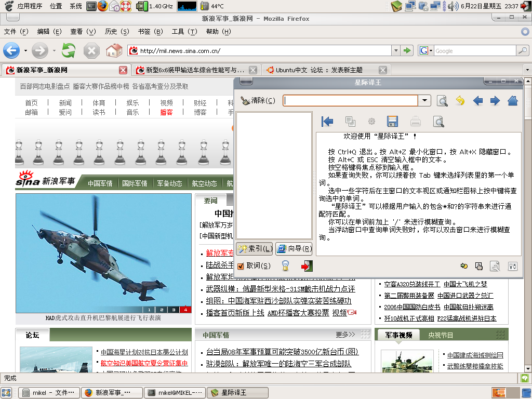Hide the StarDict word list pane
The image size is (532, 399).
point(327,121)
